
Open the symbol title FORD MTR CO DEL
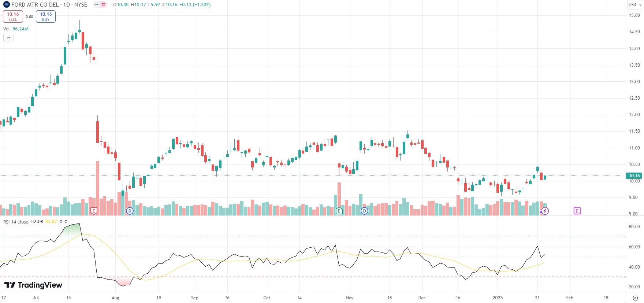click(x=35, y=5)
